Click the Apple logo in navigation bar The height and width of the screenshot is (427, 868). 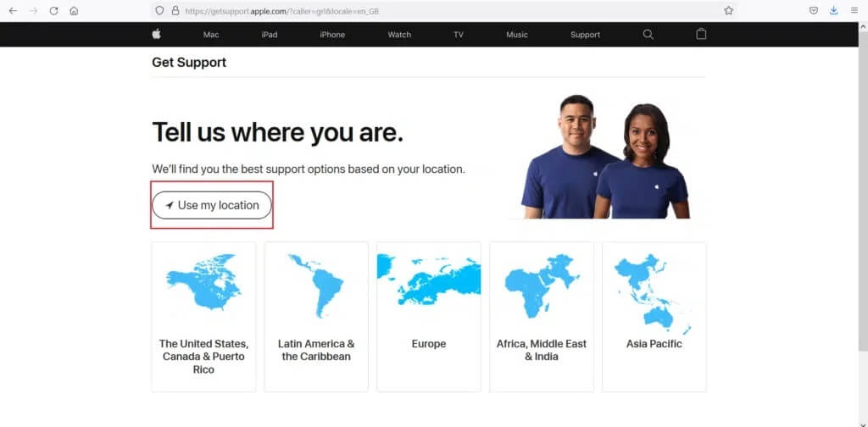156,35
